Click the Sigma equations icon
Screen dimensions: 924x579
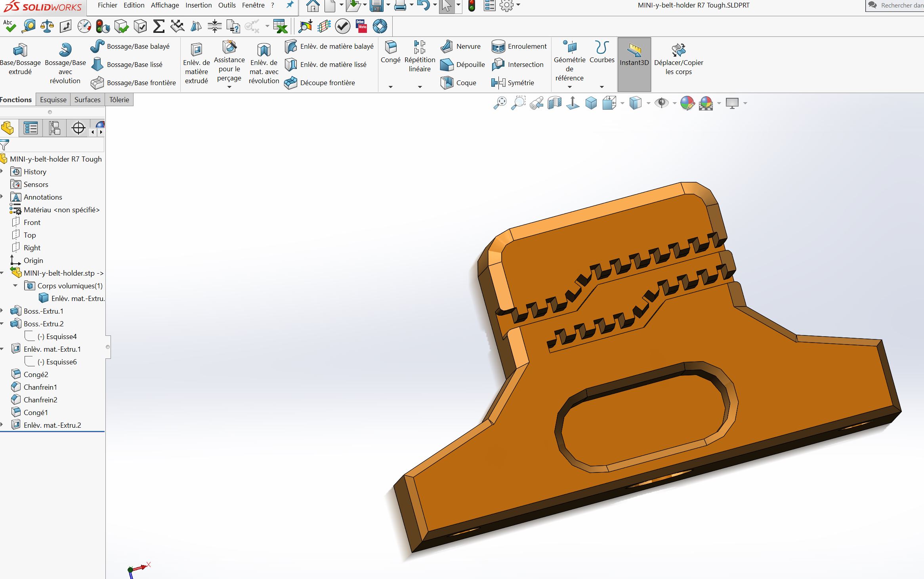[x=158, y=26]
